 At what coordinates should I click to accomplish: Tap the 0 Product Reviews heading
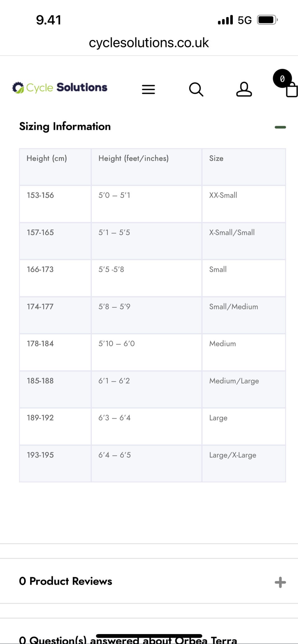(x=65, y=581)
